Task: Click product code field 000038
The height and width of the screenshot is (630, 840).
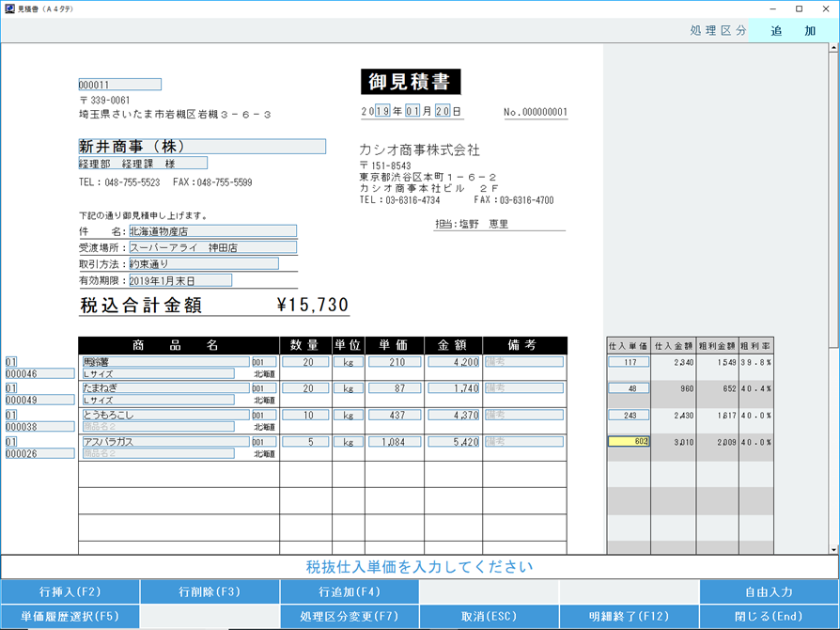Action: pyautogui.click(x=39, y=427)
